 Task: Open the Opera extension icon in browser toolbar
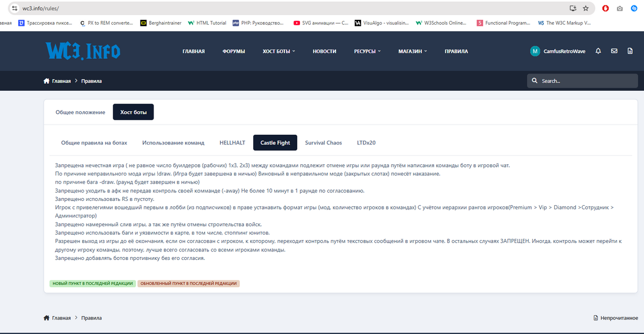point(605,9)
